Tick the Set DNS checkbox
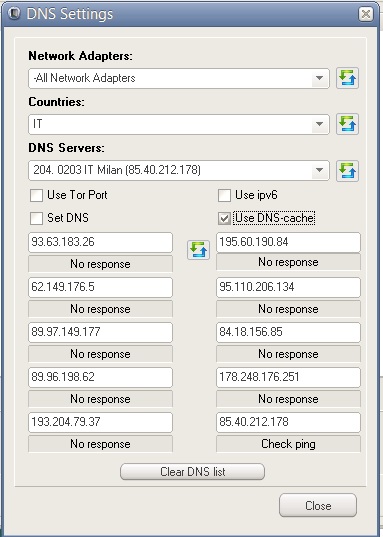The image size is (383, 537). (36, 218)
